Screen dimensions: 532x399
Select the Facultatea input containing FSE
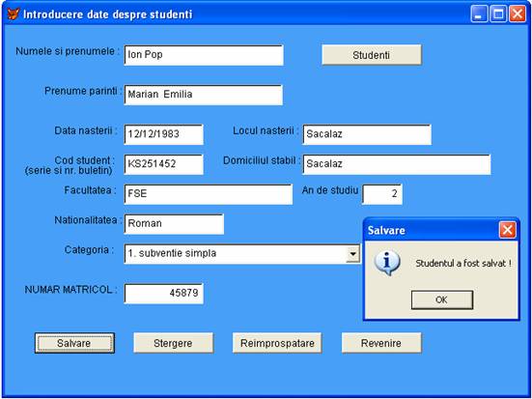(x=208, y=194)
